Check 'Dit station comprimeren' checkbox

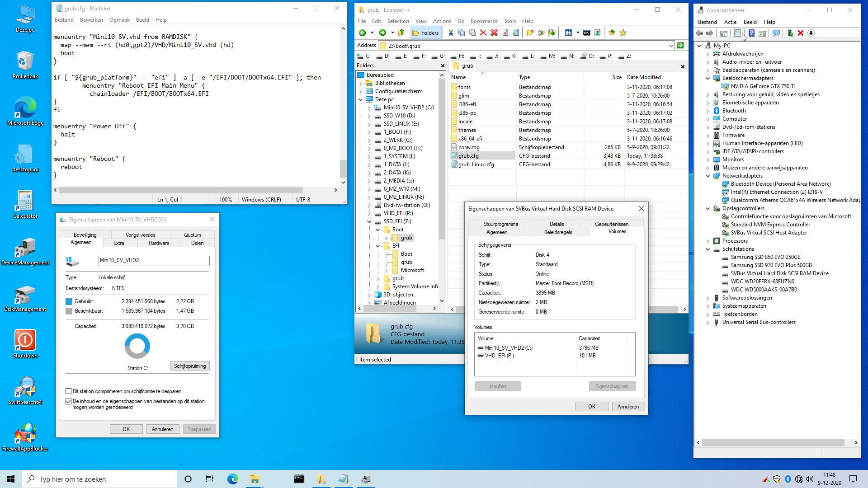(69, 391)
